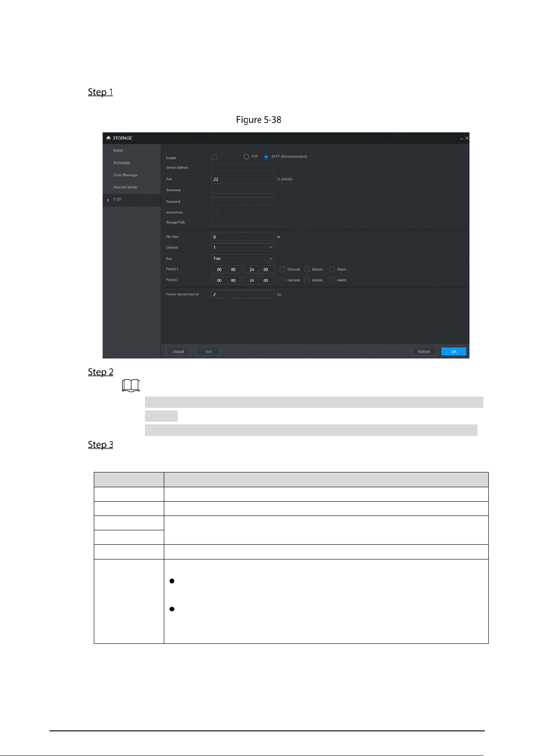Click the STORAGE title icon

[109, 138]
